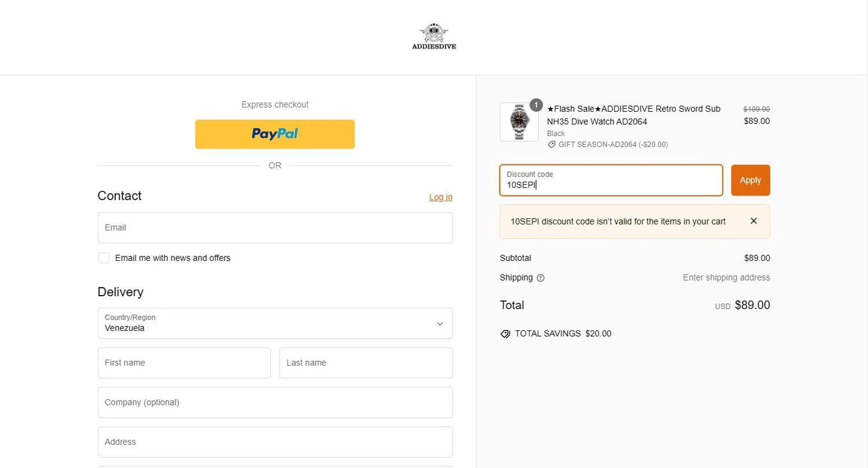The height and width of the screenshot is (468, 868).
Task: Click the dive watch product thumbnail
Action: coord(519,122)
